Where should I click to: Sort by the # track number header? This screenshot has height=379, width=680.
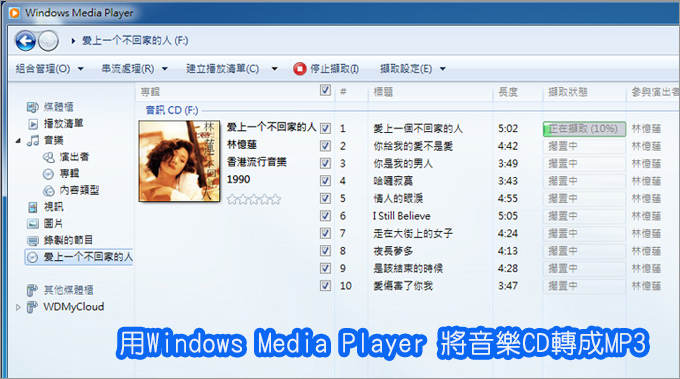343,92
